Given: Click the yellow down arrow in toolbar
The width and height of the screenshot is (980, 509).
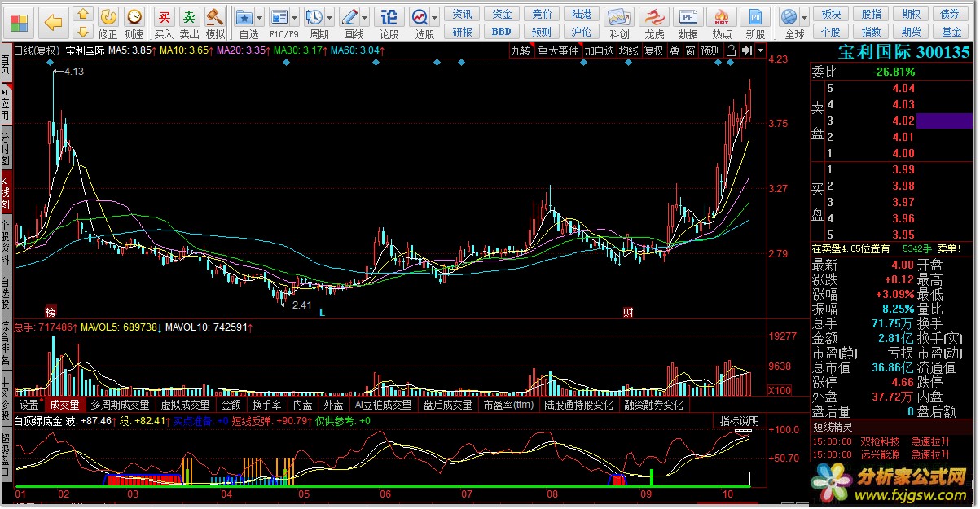Looking at the screenshot, I should click(82, 32).
